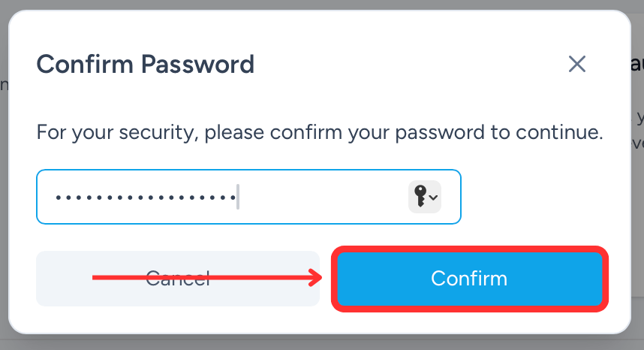Place cursor at end of password dots
Viewport: 644px width, 350px height.
pos(237,198)
